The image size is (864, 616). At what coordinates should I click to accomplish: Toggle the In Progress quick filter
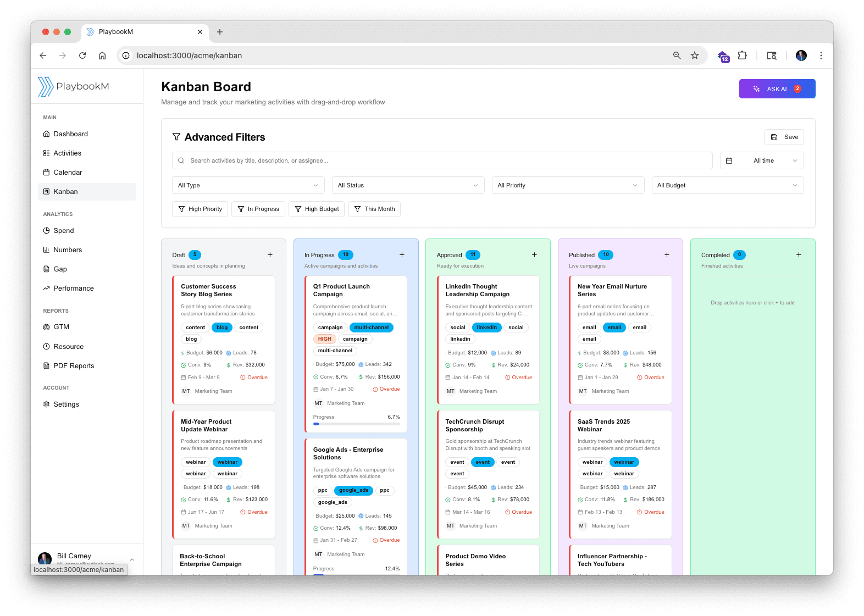click(x=258, y=209)
